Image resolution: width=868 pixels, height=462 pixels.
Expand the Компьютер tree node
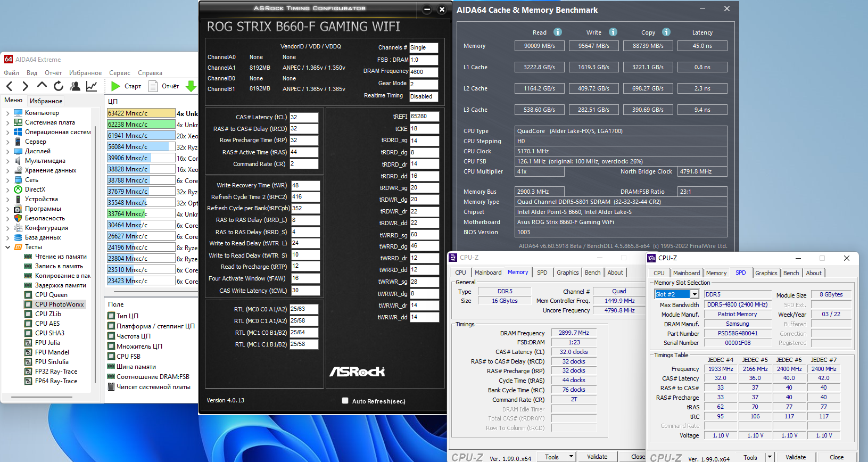7,113
